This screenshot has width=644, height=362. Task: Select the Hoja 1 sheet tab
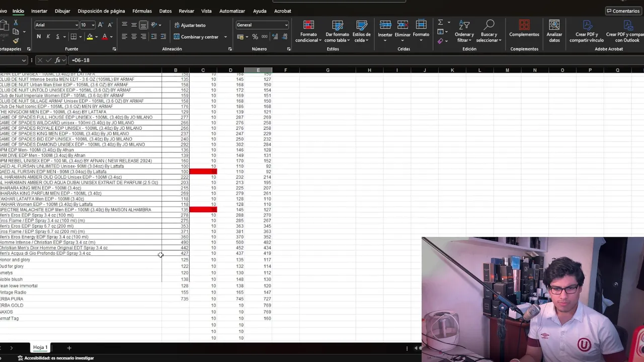tap(40, 347)
